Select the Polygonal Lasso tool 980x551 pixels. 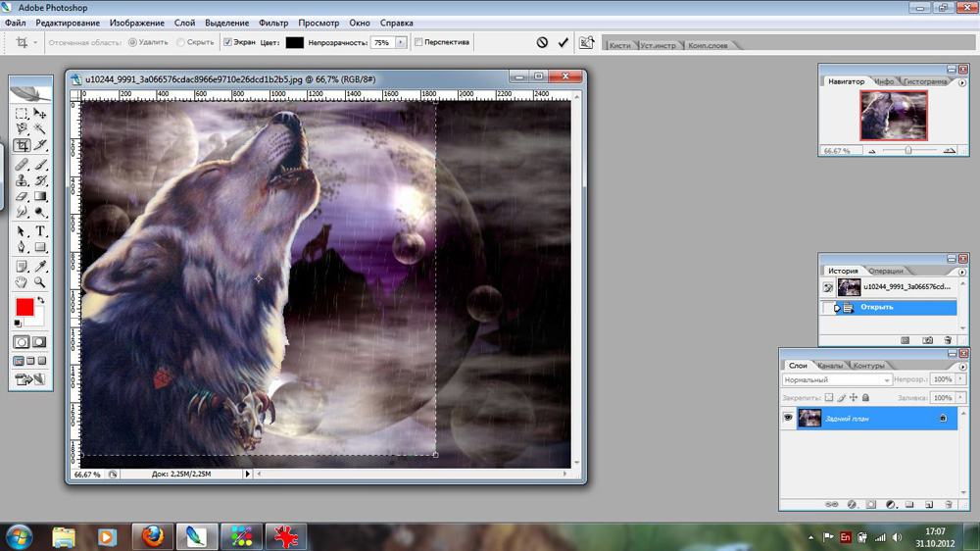tap(22, 128)
